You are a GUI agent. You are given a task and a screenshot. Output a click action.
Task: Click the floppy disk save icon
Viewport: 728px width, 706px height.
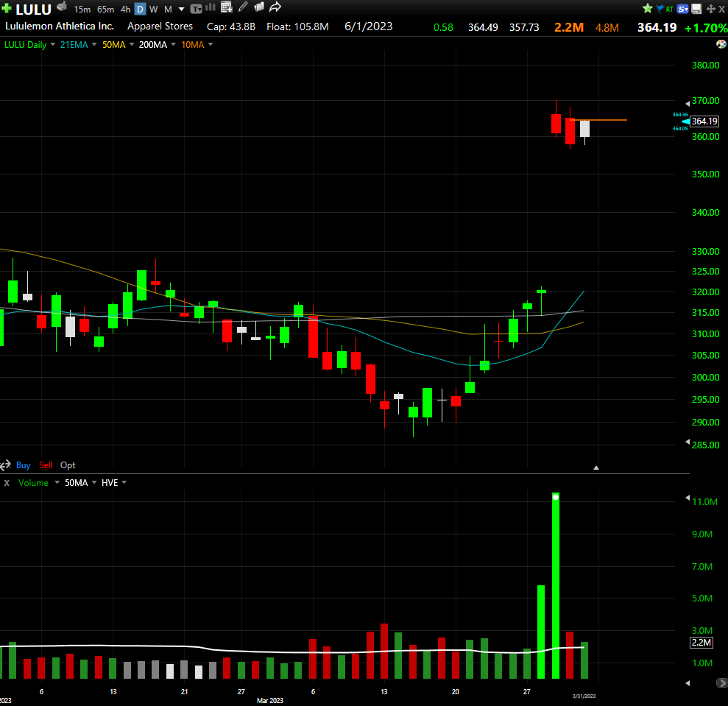pos(696,9)
